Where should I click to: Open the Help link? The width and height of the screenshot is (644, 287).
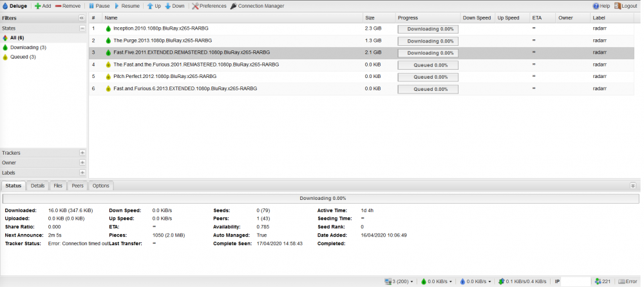[x=601, y=6]
